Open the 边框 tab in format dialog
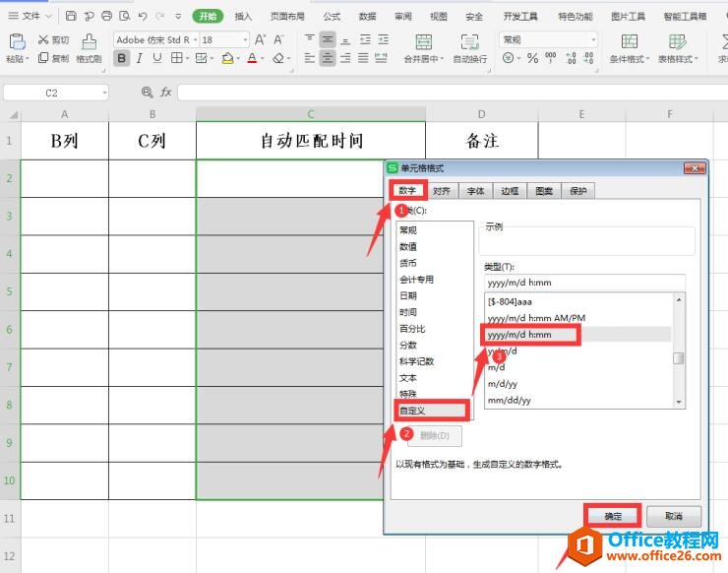Viewport: 728px width, 573px height. 510,191
